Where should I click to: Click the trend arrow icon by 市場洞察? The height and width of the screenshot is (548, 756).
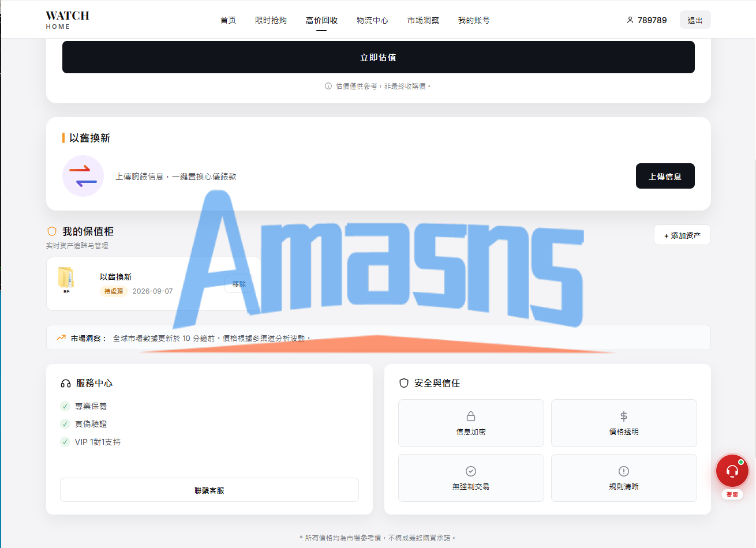(61, 338)
